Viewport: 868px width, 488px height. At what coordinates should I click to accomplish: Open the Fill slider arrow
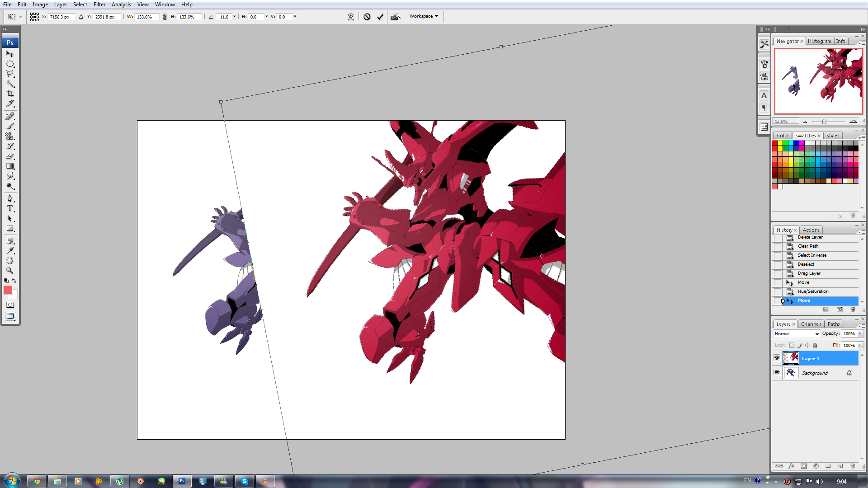pos(860,345)
